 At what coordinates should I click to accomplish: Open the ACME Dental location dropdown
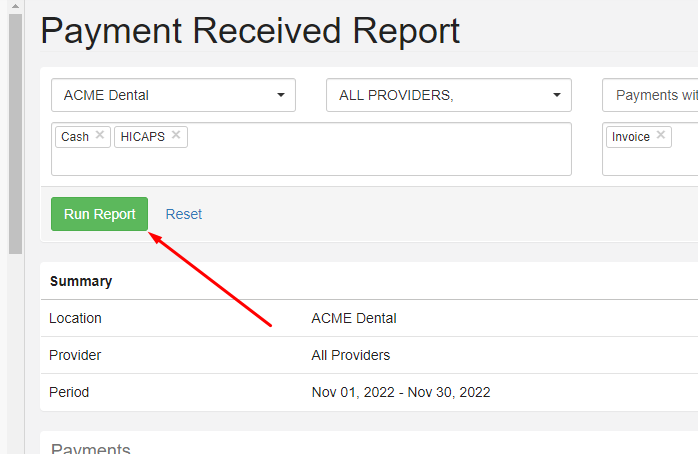click(x=173, y=95)
